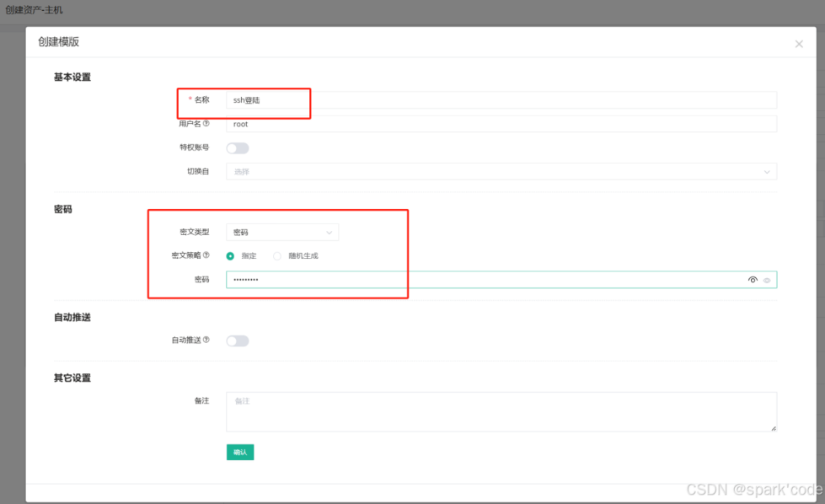Focus the 密码 password input field
Viewport: 825px width, 504px height.
[x=501, y=280]
